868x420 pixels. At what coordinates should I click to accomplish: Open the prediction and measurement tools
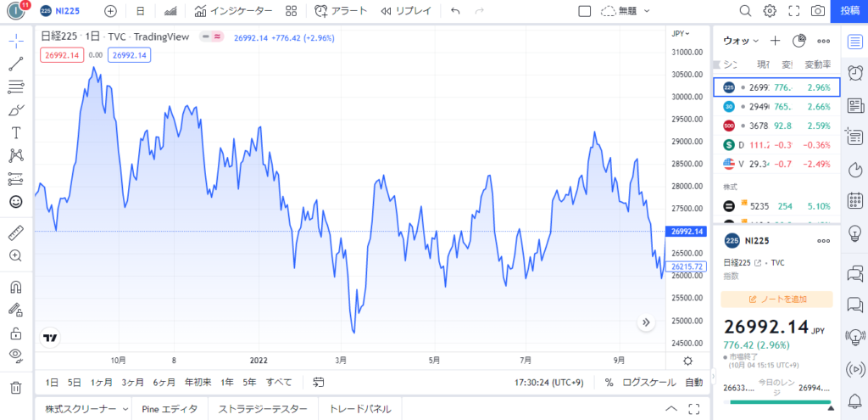click(x=16, y=178)
